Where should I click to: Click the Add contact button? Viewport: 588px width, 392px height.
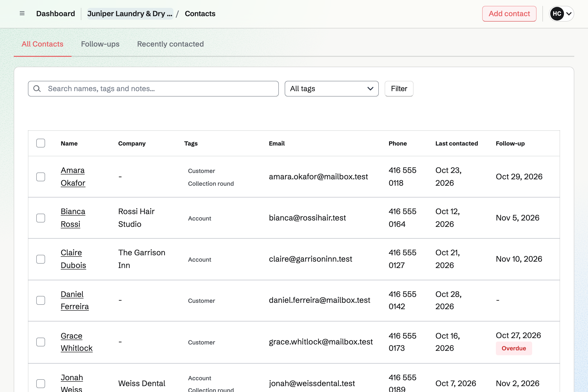[x=509, y=13]
